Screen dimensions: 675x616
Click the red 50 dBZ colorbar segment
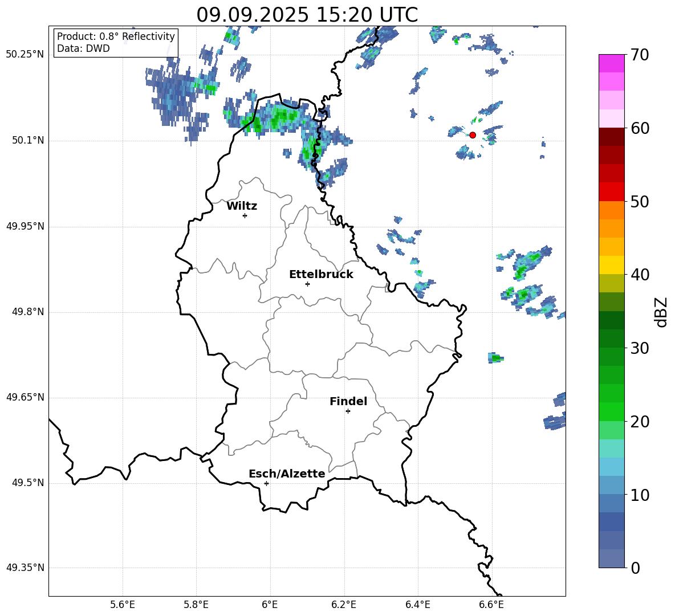click(x=611, y=192)
